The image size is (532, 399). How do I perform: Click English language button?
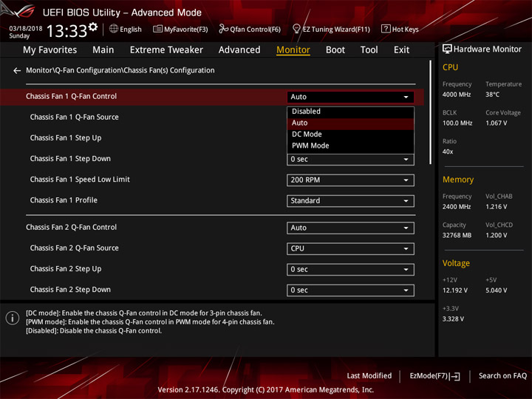[x=131, y=30]
